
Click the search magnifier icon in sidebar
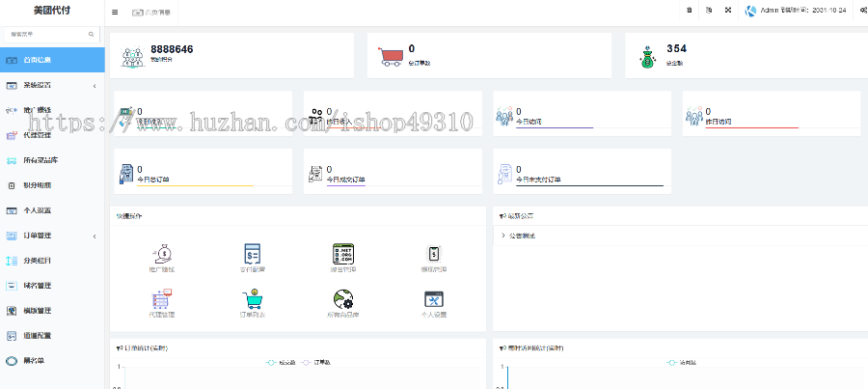92,35
